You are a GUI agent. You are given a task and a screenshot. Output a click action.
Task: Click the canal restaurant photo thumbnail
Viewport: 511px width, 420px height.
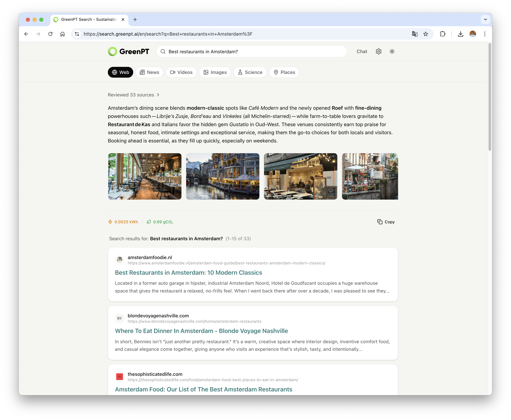(x=222, y=176)
